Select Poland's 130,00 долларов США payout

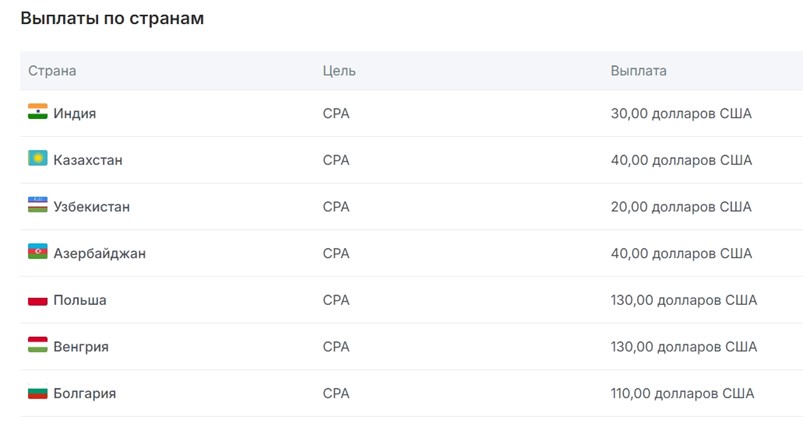pos(684,300)
